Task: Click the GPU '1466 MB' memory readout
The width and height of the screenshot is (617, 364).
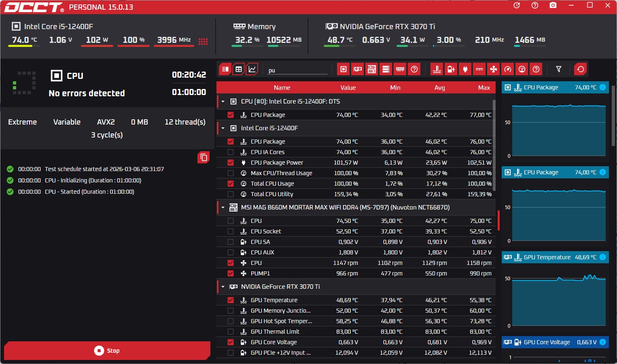Action: (x=530, y=40)
